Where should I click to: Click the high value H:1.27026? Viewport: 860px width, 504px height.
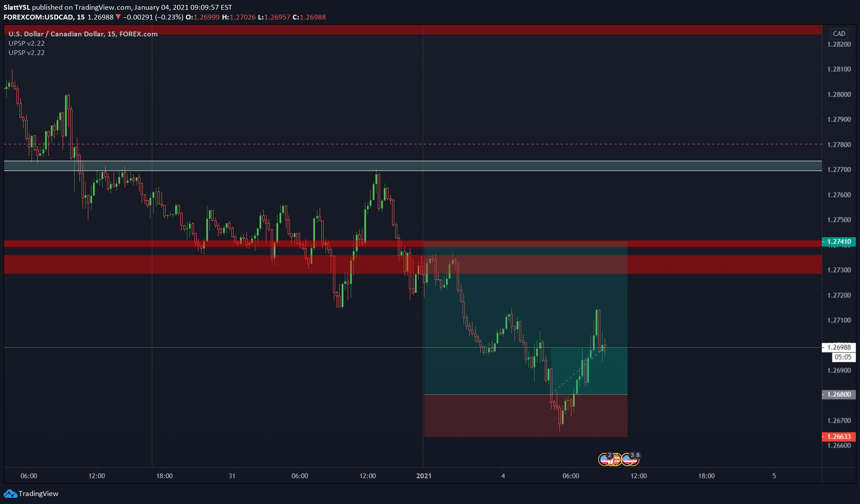point(239,17)
